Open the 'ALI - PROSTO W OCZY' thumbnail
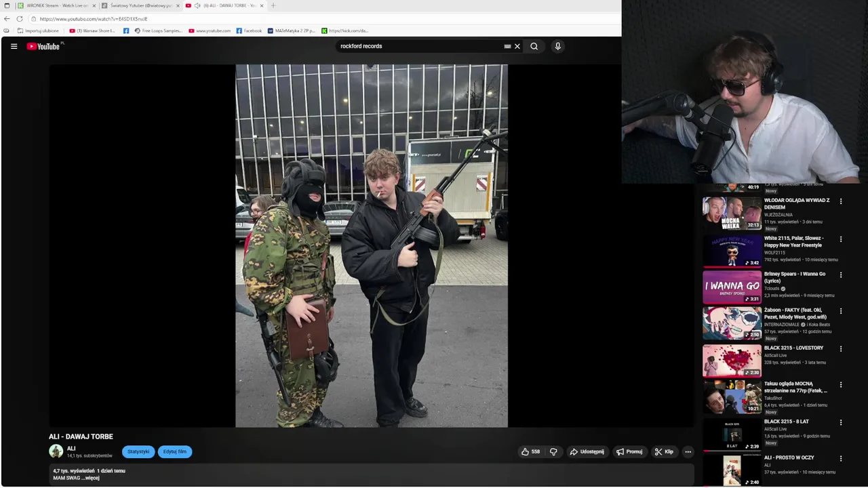Screen dimensions: 868x488 tap(732, 470)
